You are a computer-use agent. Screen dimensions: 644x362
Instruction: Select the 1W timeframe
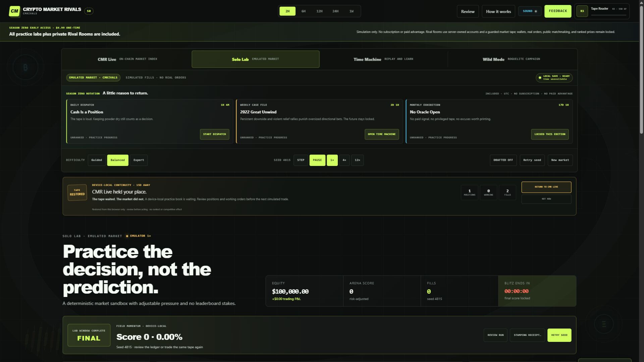coord(351,11)
